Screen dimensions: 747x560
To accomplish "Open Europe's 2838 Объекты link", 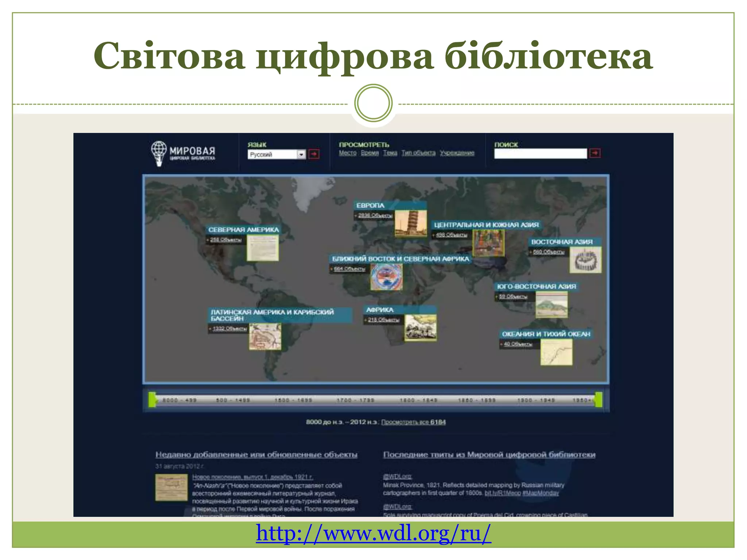I will click(375, 215).
